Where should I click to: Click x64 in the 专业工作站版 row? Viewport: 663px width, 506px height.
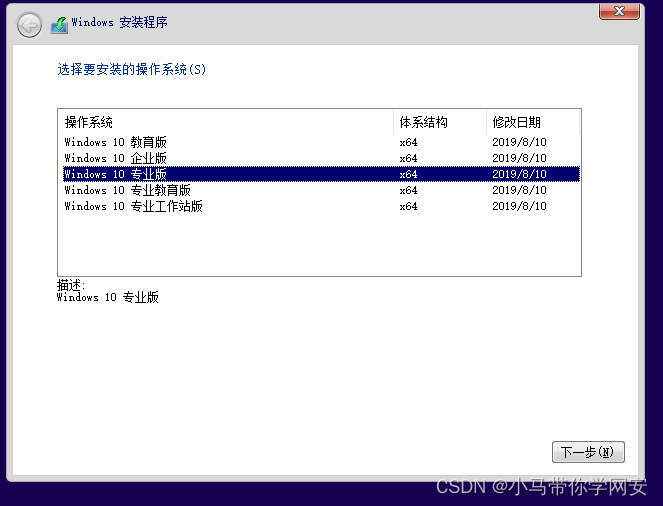(408, 207)
